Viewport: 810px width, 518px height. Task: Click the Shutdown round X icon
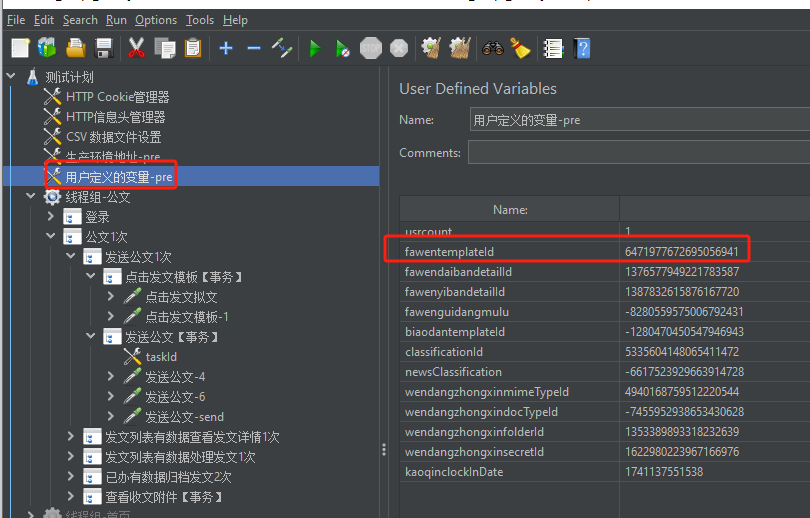click(399, 49)
